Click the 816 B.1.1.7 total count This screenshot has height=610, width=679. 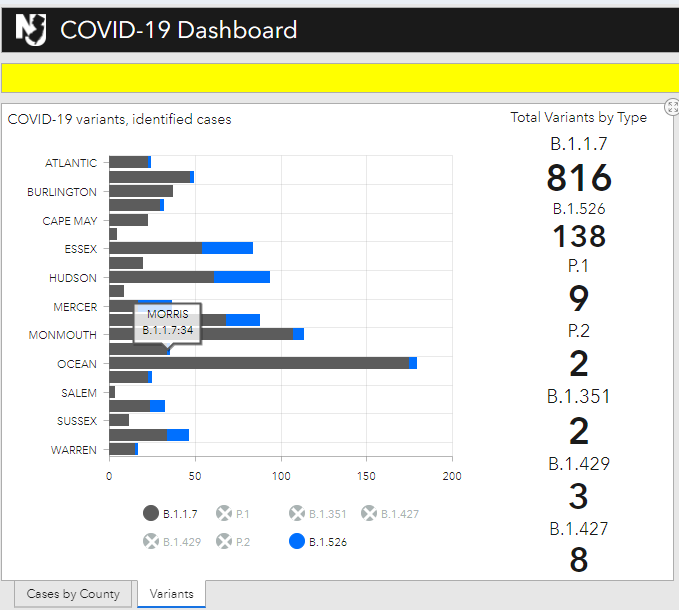point(578,178)
